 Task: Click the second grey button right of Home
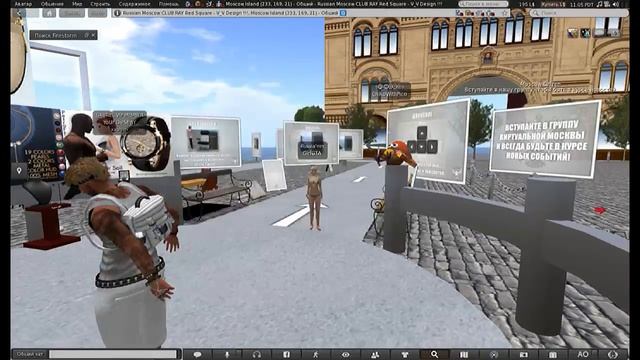98,13
